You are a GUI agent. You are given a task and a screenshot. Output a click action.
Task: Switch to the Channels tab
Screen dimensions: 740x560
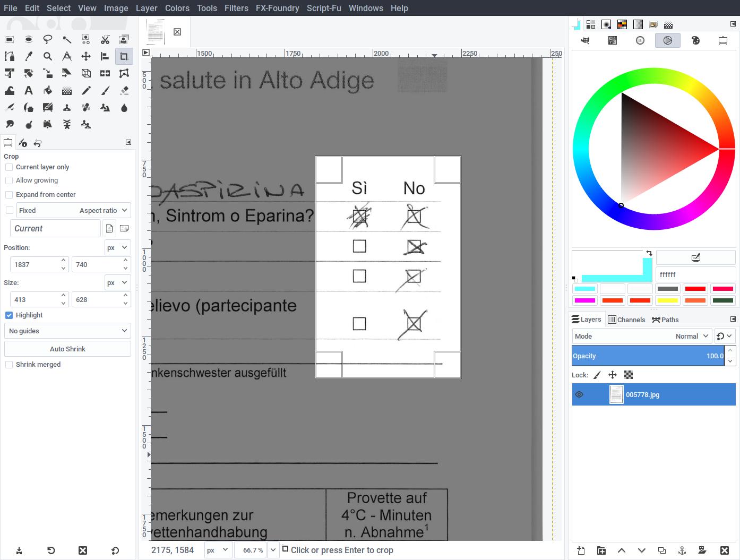[x=626, y=320]
